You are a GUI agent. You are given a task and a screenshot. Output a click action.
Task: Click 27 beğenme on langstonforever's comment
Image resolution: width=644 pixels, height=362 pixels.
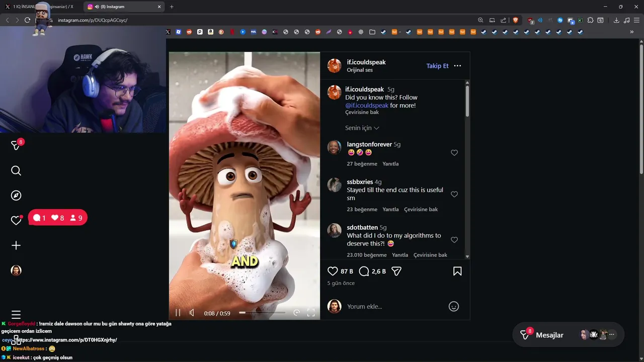pyautogui.click(x=362, y=164)
